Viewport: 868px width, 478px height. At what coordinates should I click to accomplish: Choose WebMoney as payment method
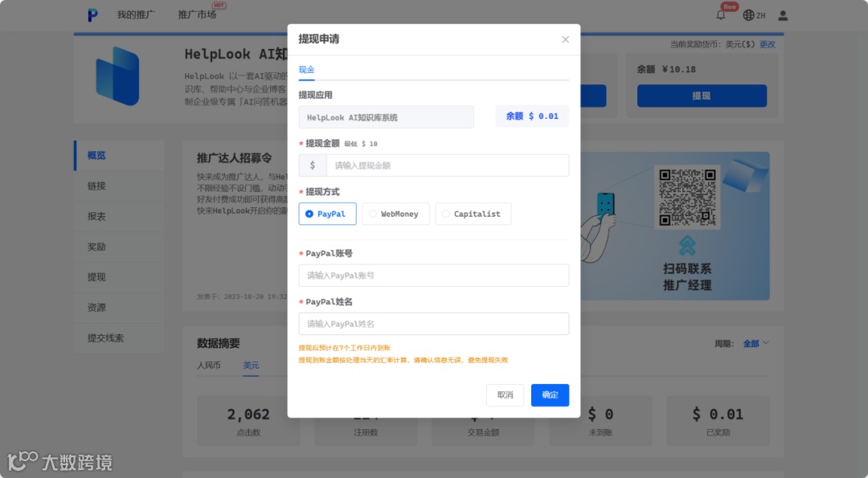(395, 214)
